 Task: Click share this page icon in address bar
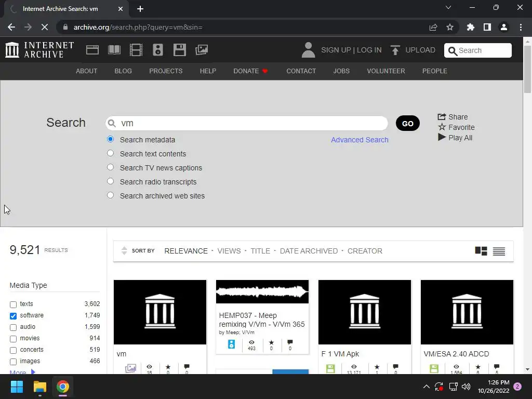[x=433, y=27]
